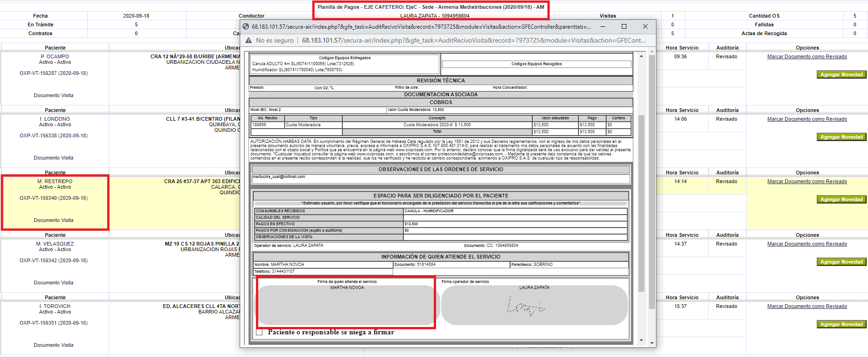The height and width of the screenshot is (357, 868).
Task: Click 'Teléfono: 3144431107' field
Action: [x=323, y=271]
